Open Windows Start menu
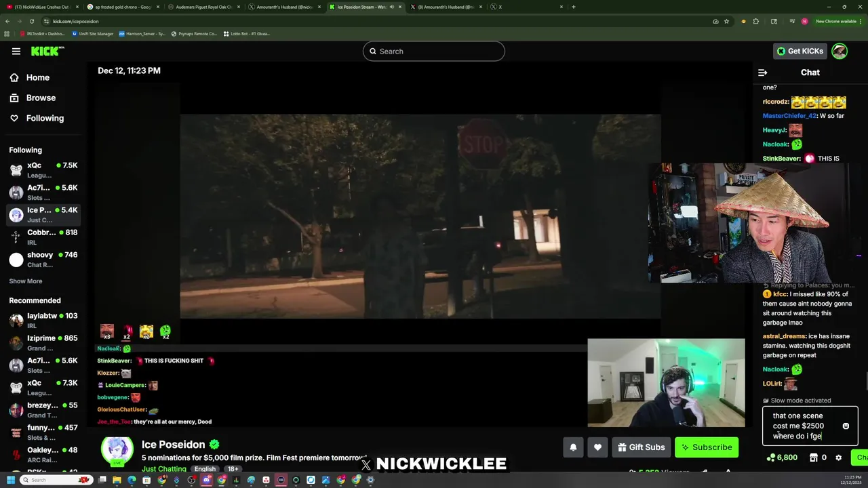Image resolution: width=868 pixels, height=488 pixels. [x=11, y=480]
